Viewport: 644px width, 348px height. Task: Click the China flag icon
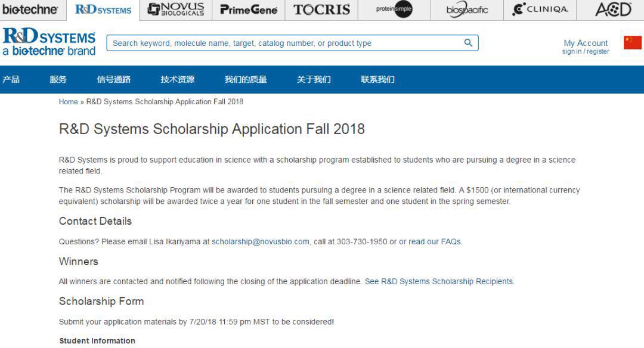[633, 42]
